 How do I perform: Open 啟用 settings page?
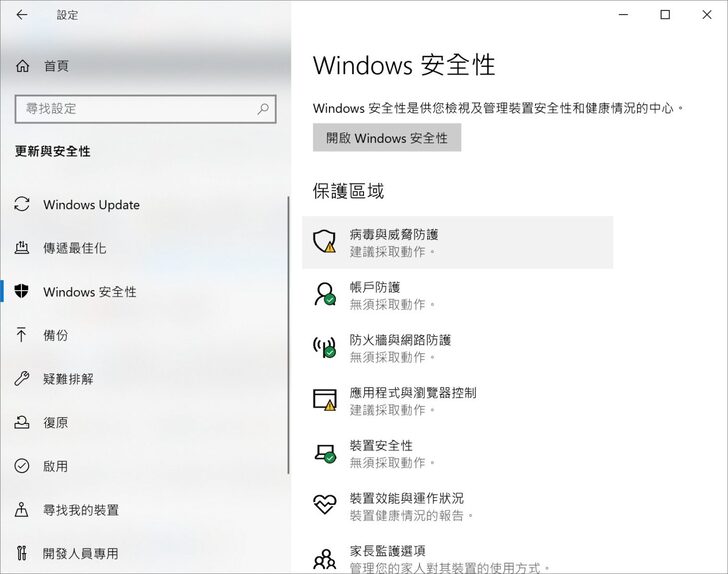(x=144, y=466)
